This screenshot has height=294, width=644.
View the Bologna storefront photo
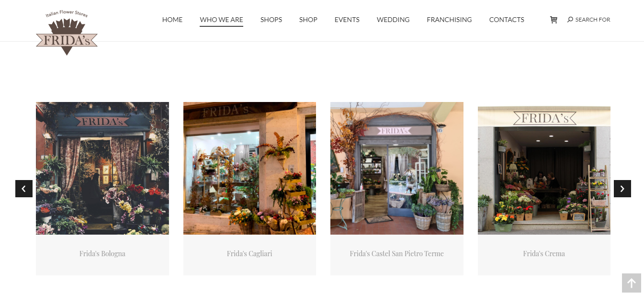coord(102,168)
